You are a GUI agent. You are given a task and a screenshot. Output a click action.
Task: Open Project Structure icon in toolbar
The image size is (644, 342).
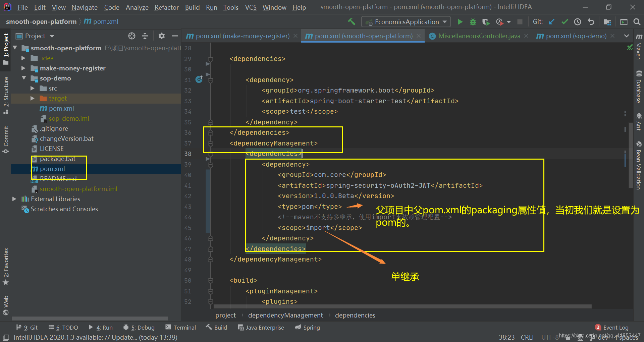(607, 22)
